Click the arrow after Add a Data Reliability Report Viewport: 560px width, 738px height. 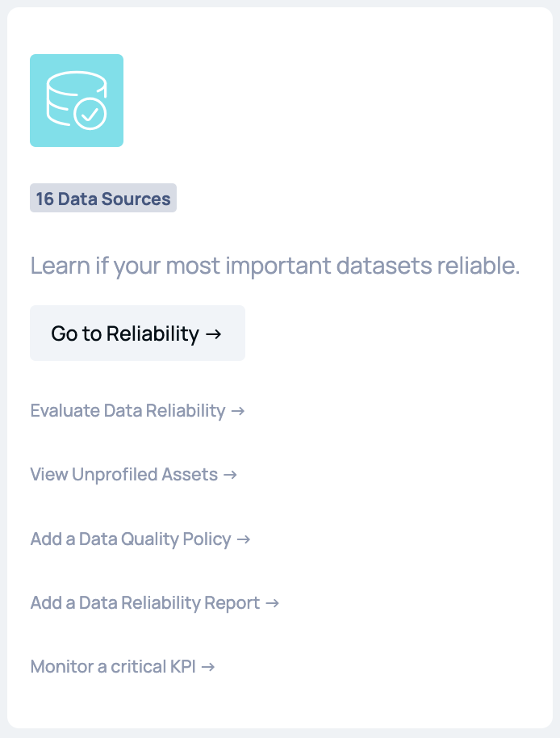pos(272,603)
